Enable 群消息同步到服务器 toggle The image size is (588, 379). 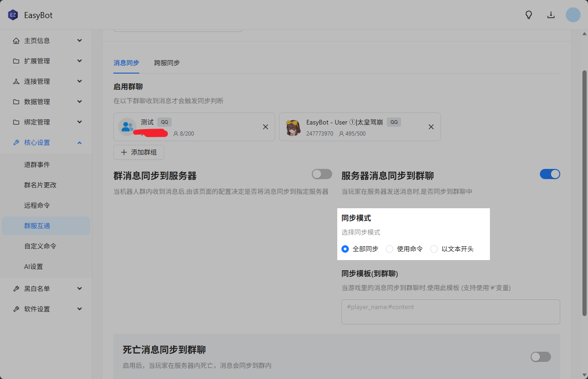click(x=322, y=174)
